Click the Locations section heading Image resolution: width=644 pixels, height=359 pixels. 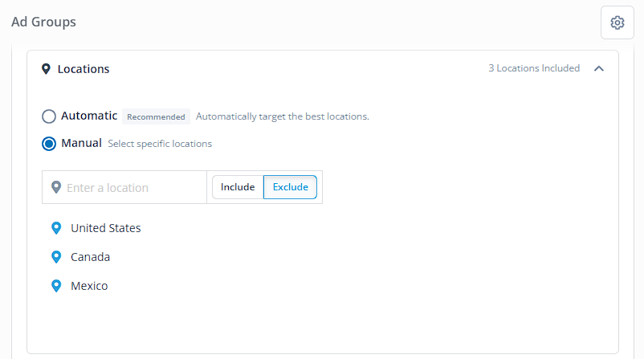84,69
